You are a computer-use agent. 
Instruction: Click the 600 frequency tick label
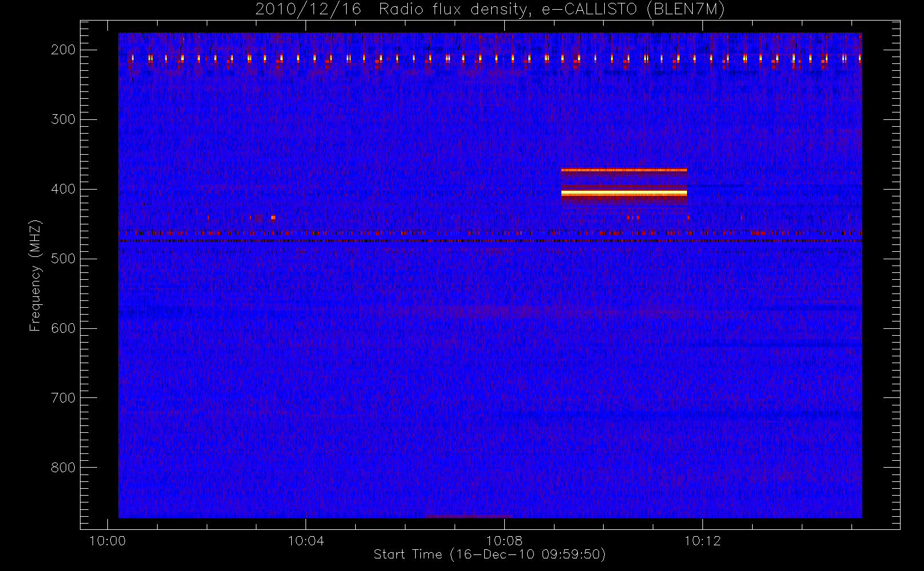pyautogui.click(x=63, y=328)
